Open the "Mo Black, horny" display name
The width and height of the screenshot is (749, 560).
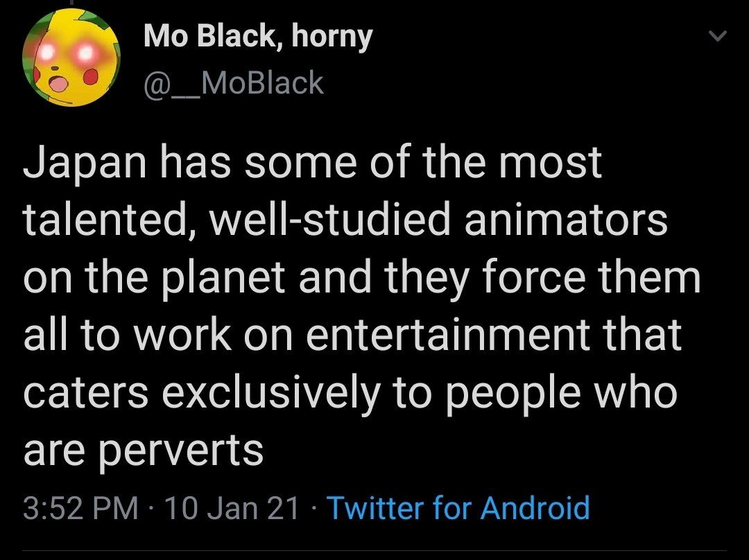[x=258, y=37]
